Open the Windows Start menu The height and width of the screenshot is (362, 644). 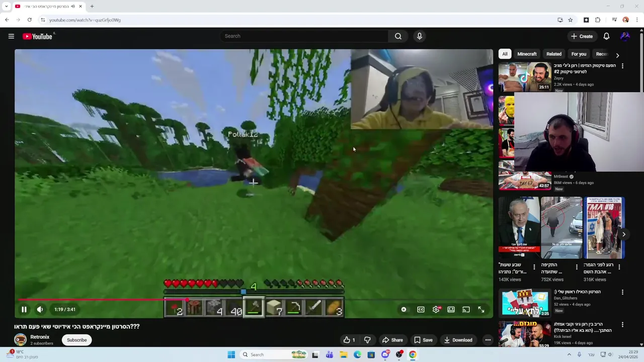[231, 355]
